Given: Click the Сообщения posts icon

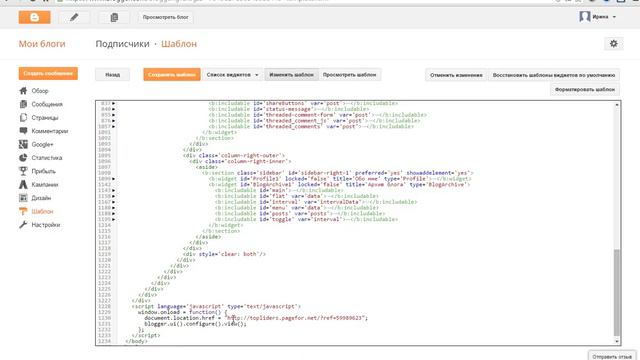Looking at the screenshot, I should 23,104.
